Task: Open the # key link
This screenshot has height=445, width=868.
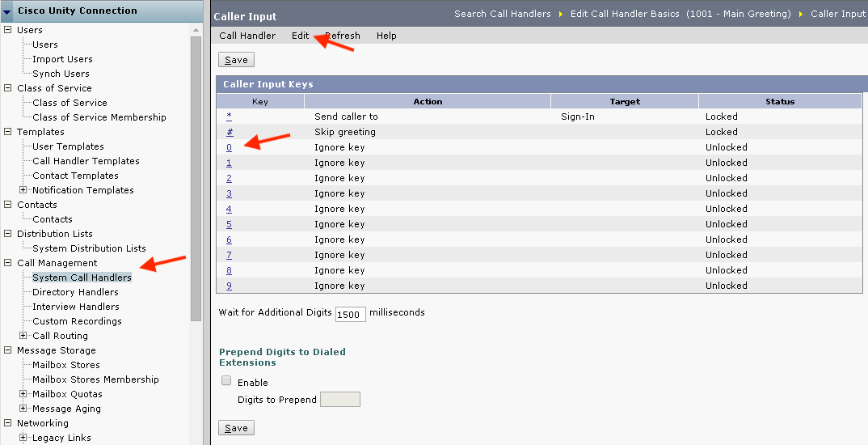Action: pyautogui.click(x=230, y=132)
